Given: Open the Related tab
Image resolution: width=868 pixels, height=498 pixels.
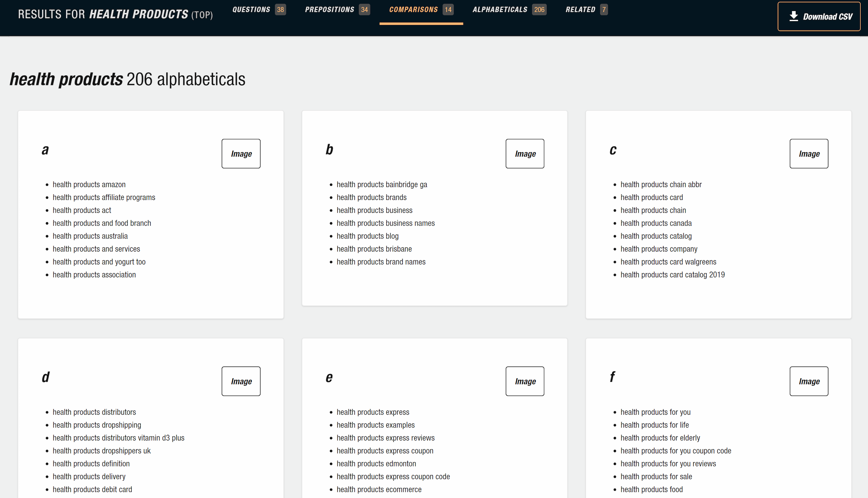Looking at the screenshot, I should tap(586, 10).
